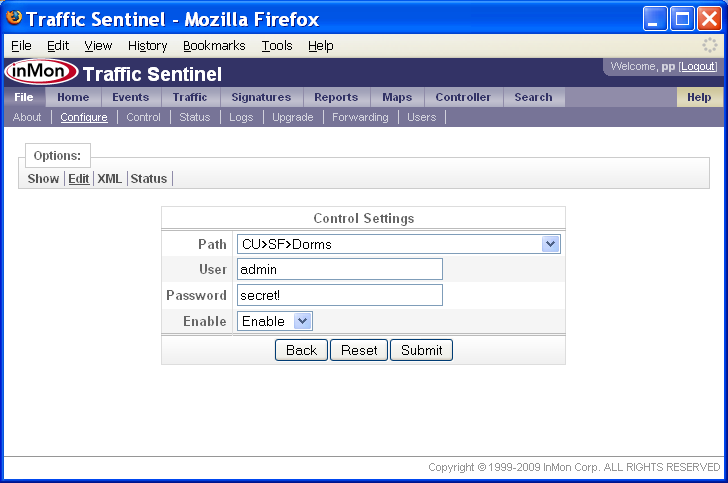728x483 pixels.
Task: Open the Bookmarks menu
Action: [214, 46]
